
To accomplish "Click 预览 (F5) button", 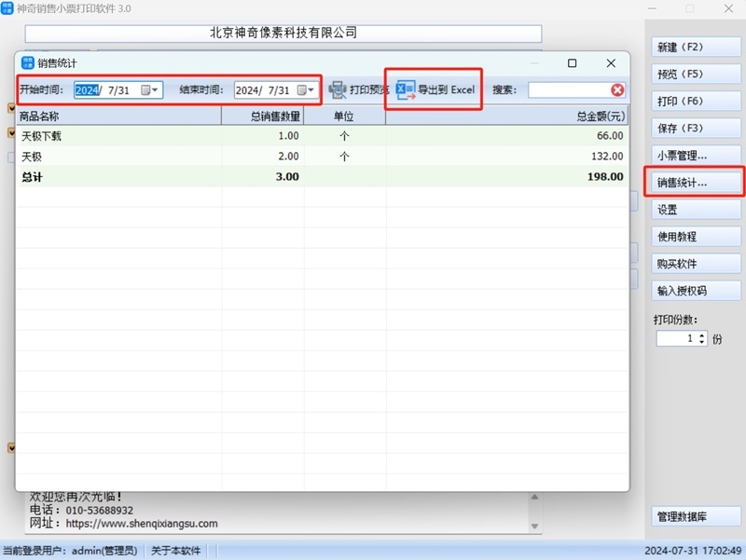I will tap(696, 75).
